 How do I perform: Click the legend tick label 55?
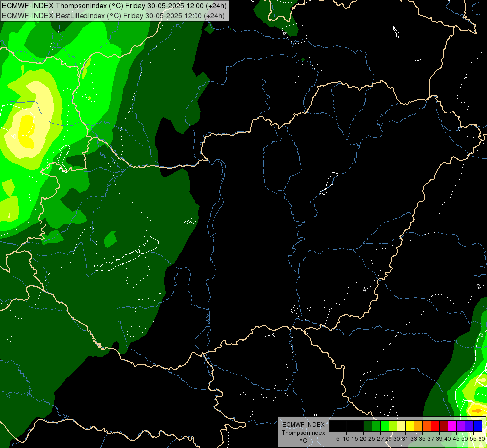point(474,439)
